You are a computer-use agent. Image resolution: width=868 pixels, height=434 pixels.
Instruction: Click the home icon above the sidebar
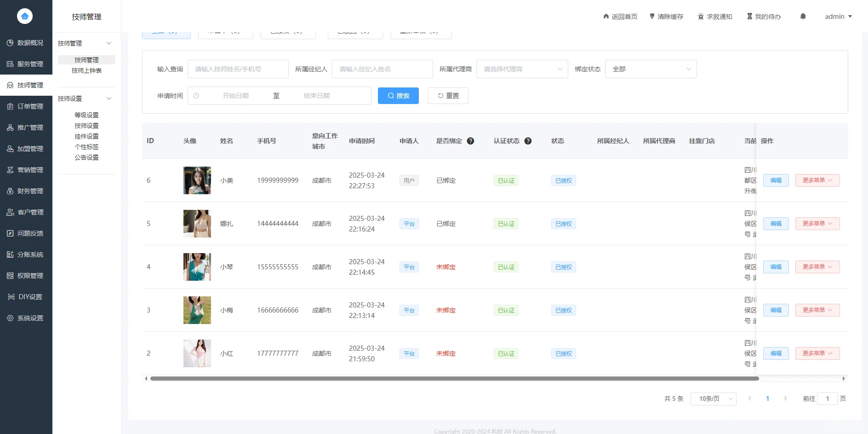(25, 16)
